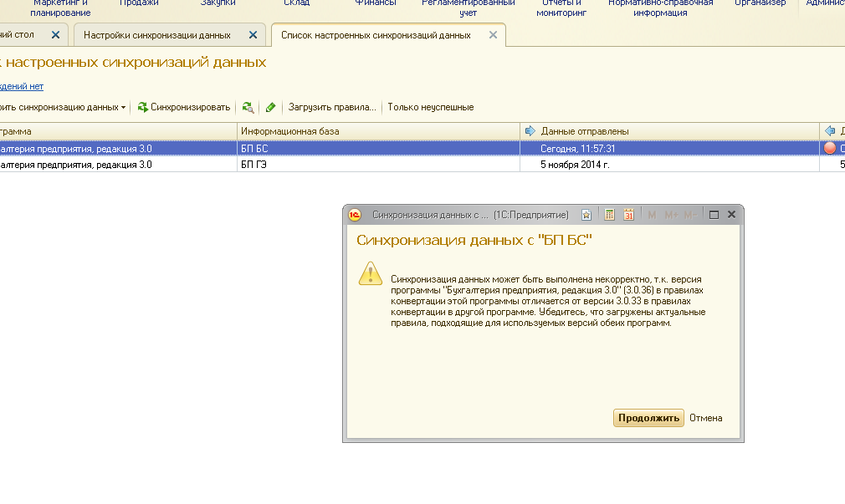Click the green pencil edit icon
Image resolution: width=845 pixels, height=504 pixels.
(270, 107)
